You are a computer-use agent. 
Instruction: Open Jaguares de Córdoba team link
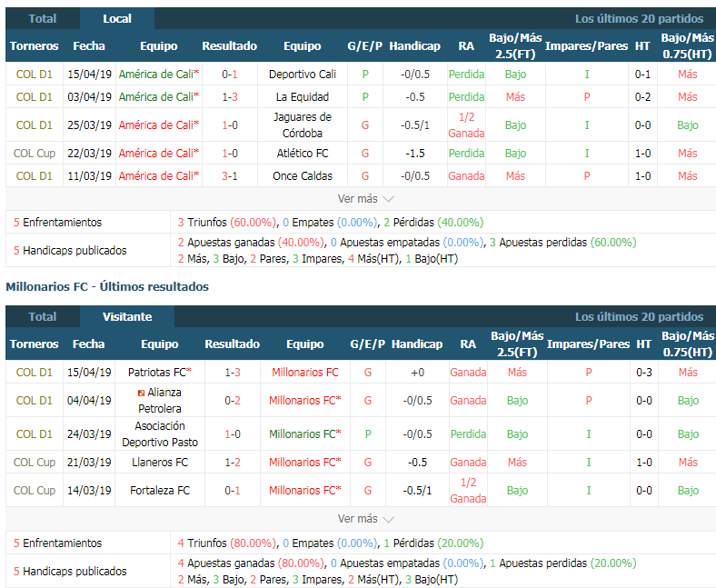pos(303,125)
